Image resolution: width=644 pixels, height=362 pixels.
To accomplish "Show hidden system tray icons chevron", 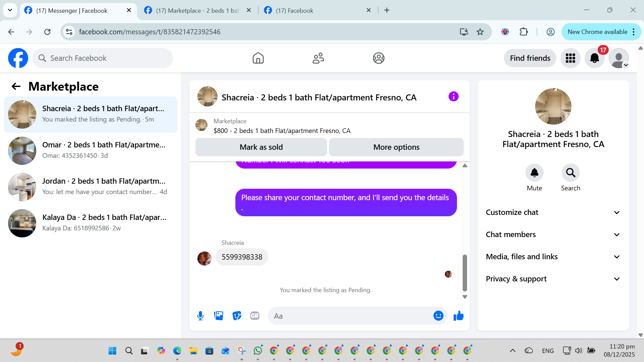I will tap(512, 351).
